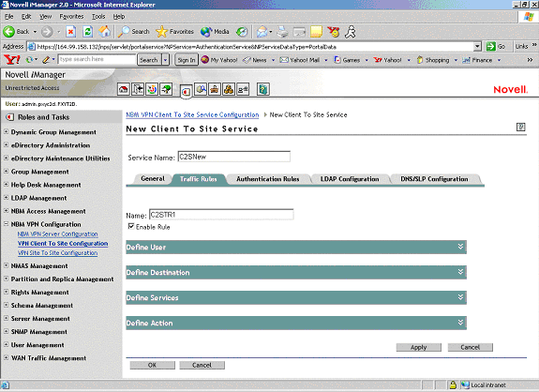Switch to the Traffic Rules tab
Viewport: 539px width, 392px height.
tap(199, 179)
